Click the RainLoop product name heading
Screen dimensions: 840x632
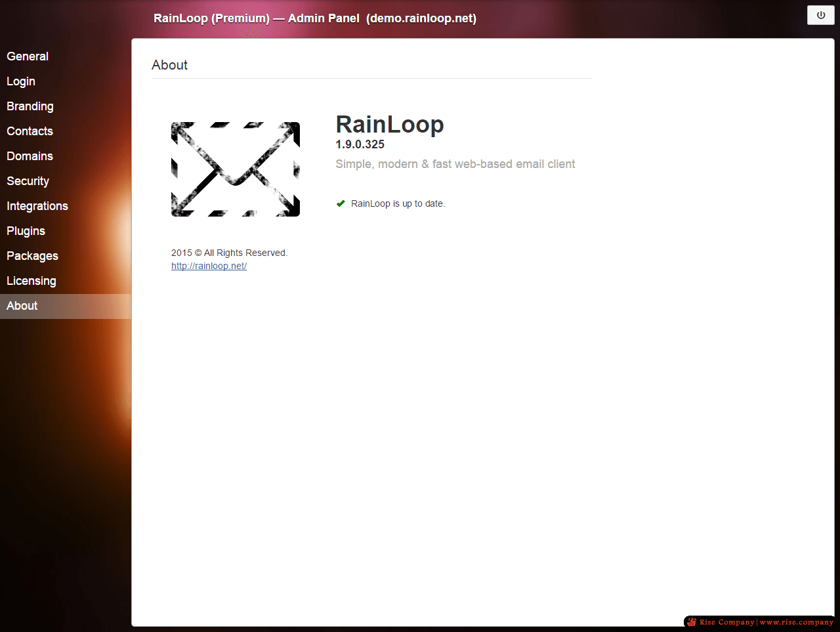click(x=390, y=124)
